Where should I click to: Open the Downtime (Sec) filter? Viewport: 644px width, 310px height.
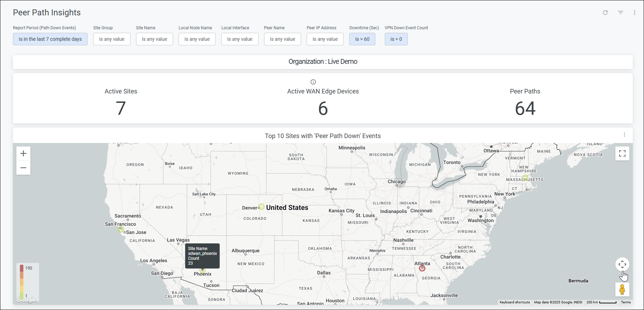tap(362, 39)
